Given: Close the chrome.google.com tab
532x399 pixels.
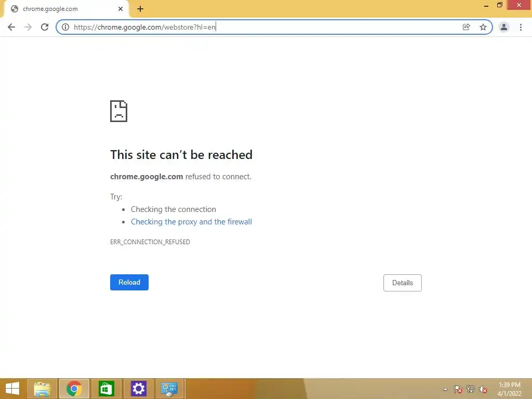Looking at the screenshot, I should [121, 9].
